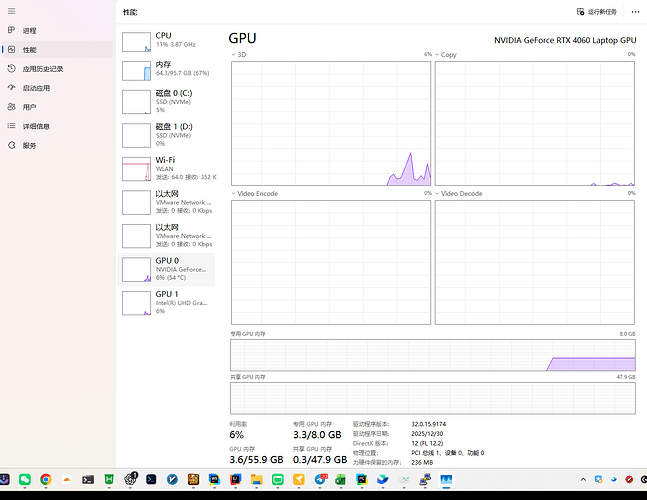The height and width of the screenshot is (500, 647).
Task: Open the ChatGPT taskbar icon with badge
Action: point(130,479)
